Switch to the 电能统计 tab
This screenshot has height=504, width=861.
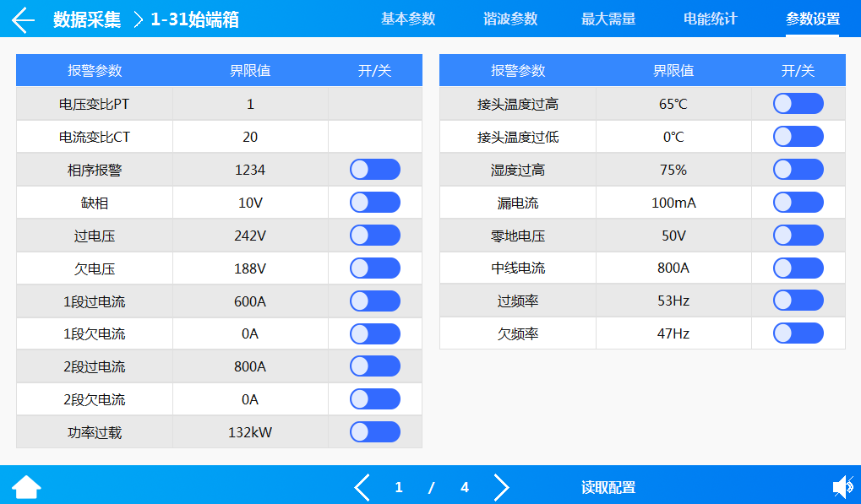coord(710,19)
